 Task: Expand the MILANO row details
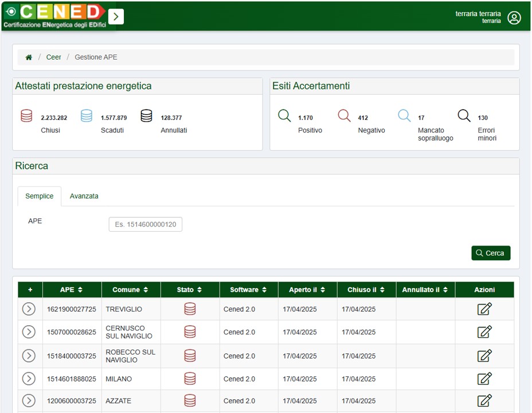(29, 379)
